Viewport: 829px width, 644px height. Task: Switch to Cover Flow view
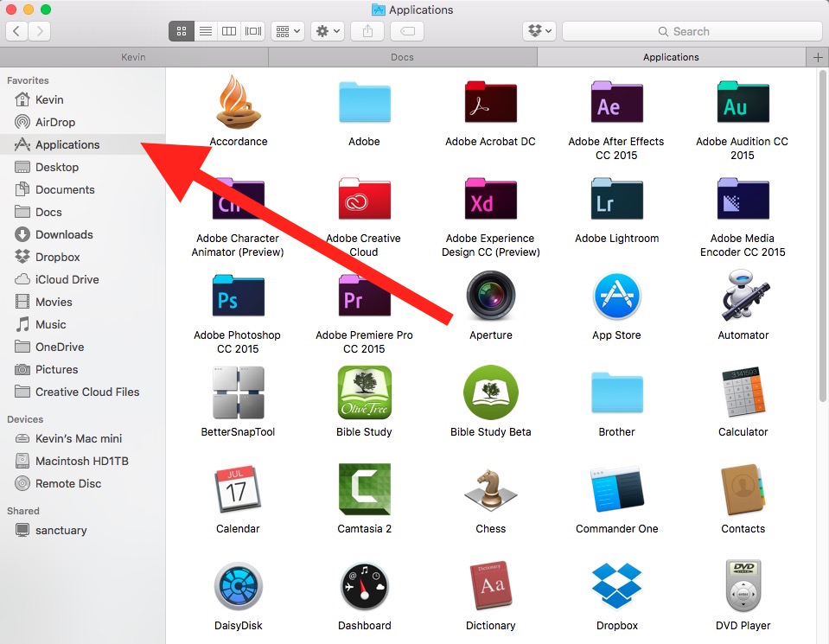[252, 31]
